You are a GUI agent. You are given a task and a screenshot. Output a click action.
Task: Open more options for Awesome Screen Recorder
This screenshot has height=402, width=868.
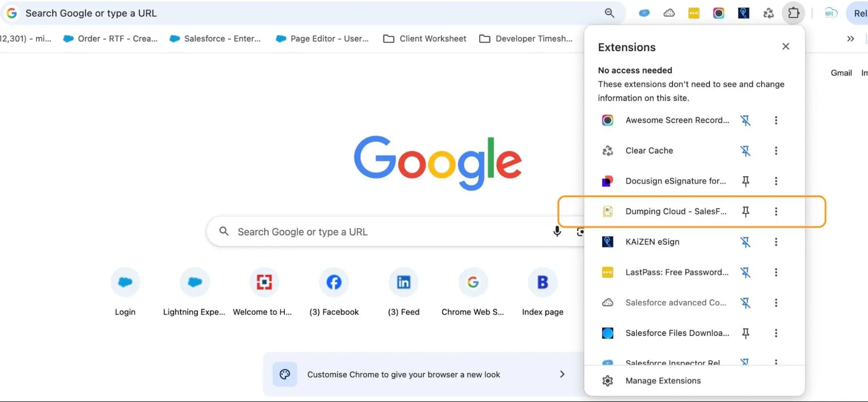pos(776,120)
